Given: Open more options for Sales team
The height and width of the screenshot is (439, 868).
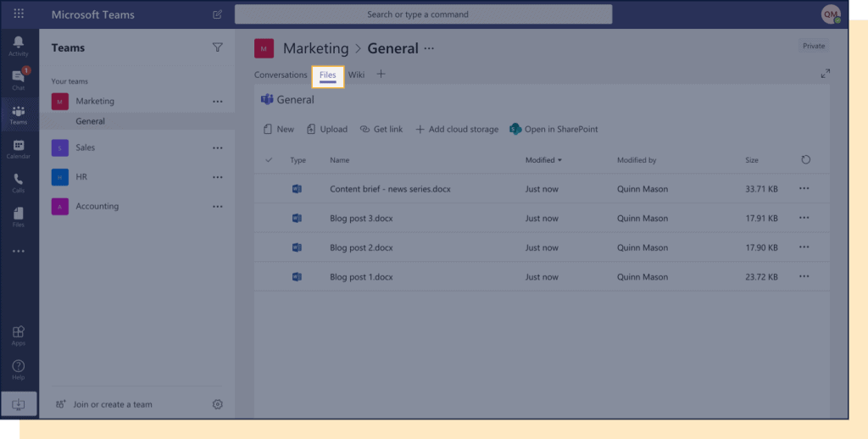Looking at the screenshot, I should click(218, 147).
